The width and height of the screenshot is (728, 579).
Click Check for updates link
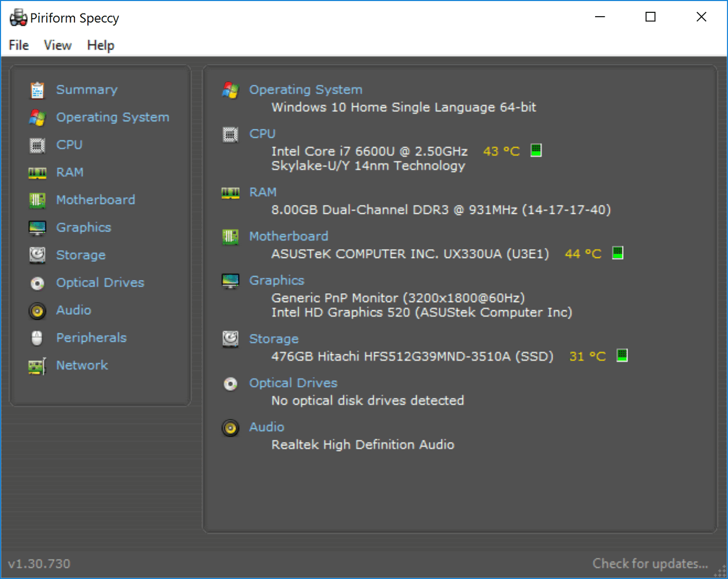coord(650,563)
